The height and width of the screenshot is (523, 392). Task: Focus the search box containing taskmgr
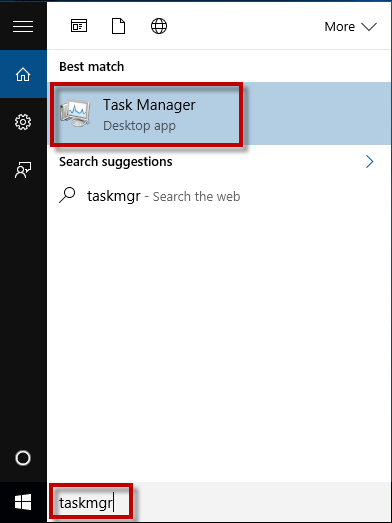coord(220,502)
